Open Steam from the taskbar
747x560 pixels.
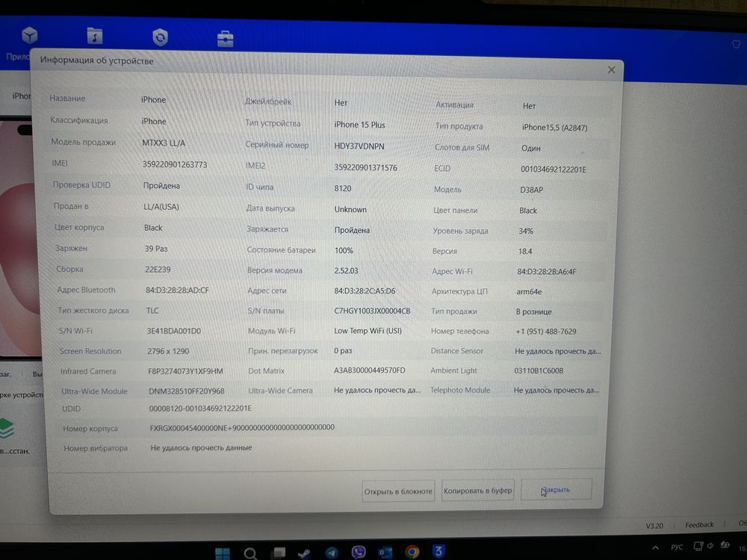point(304,553)
